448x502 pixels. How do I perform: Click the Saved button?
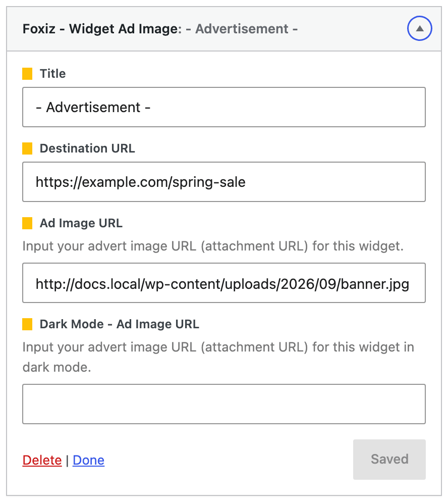(389, 460)
